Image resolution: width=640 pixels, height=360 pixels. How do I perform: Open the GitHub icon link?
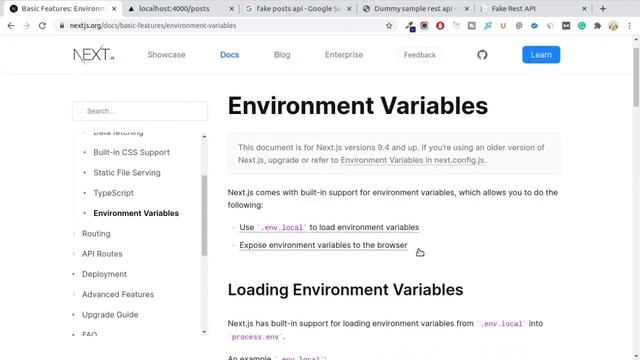[x=482, y=55]
